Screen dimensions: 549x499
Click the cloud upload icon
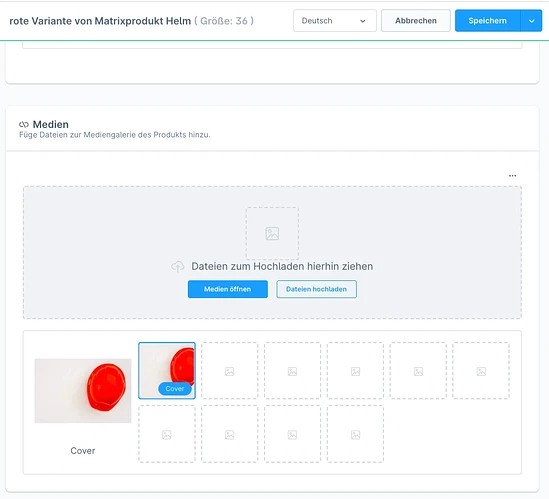click(x=178, y=266)
